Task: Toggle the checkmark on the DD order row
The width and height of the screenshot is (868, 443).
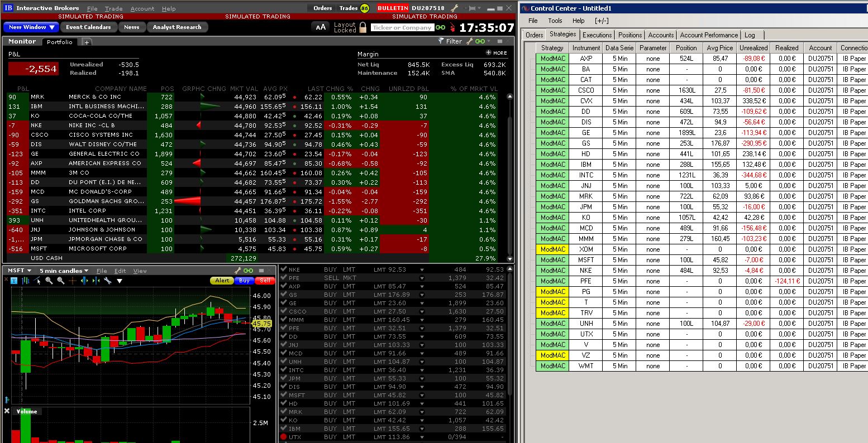Action: point(284,336)
